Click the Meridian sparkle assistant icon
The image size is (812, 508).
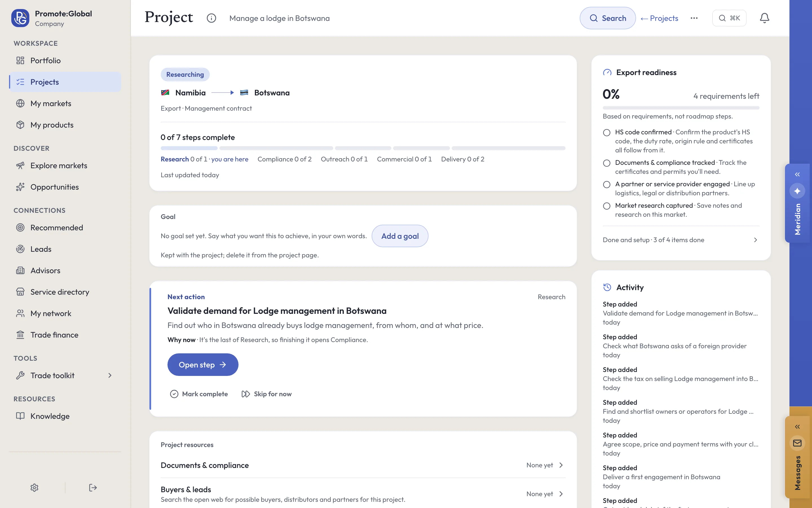tap(797, 191)
